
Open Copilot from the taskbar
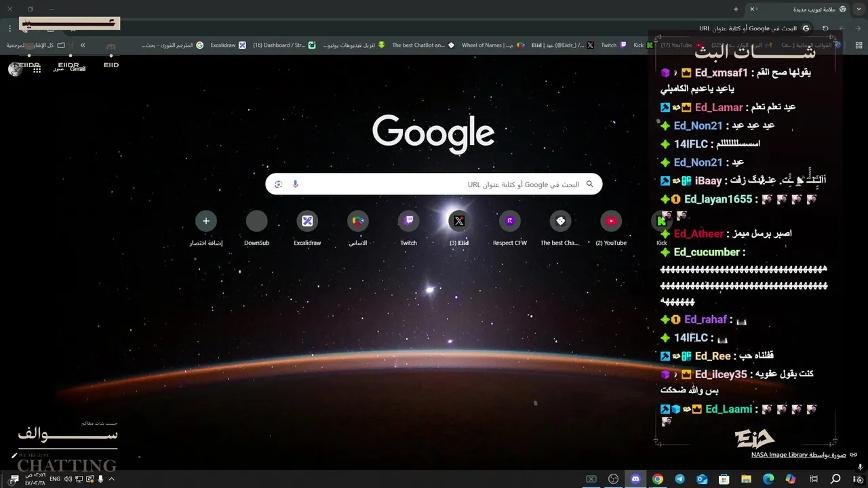tap(791, 479)
